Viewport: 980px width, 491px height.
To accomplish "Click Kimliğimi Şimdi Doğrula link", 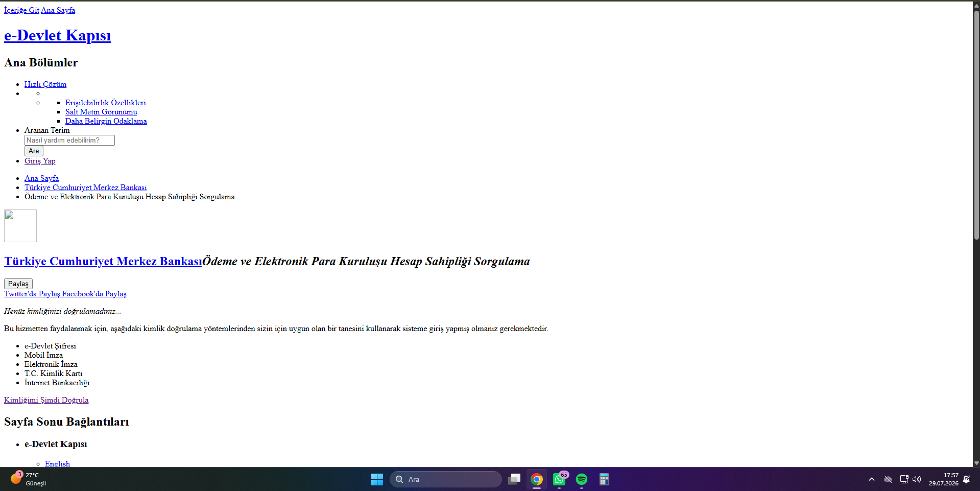I will click(46, 400).
